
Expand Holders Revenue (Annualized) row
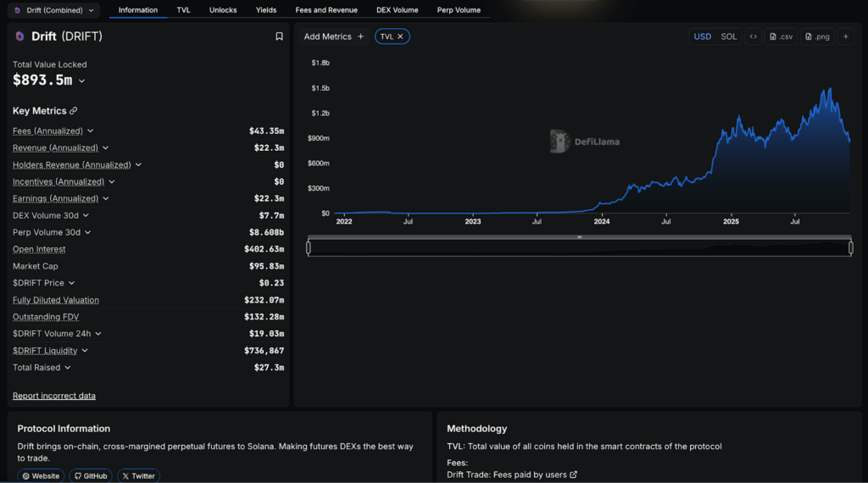138,164
